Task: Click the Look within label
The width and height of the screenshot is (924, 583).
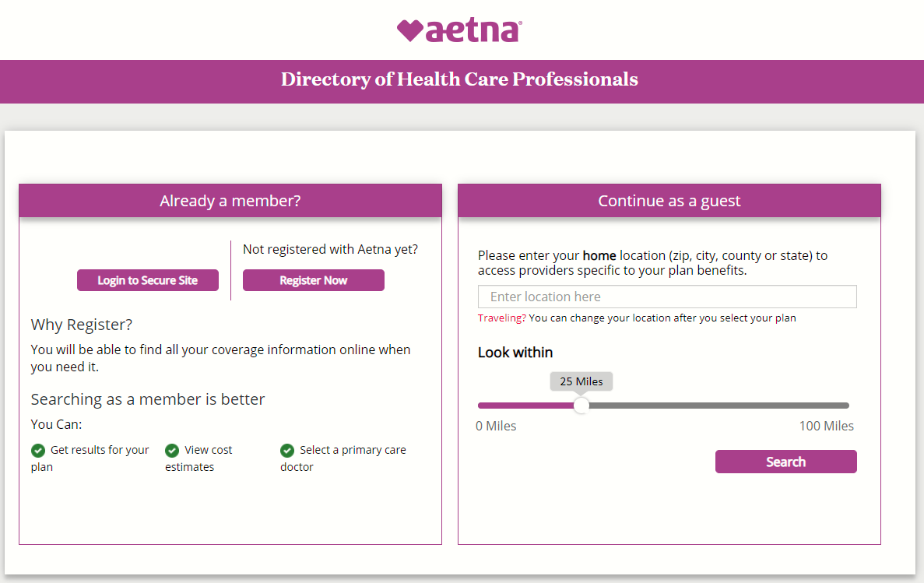Action: [515, 353]
